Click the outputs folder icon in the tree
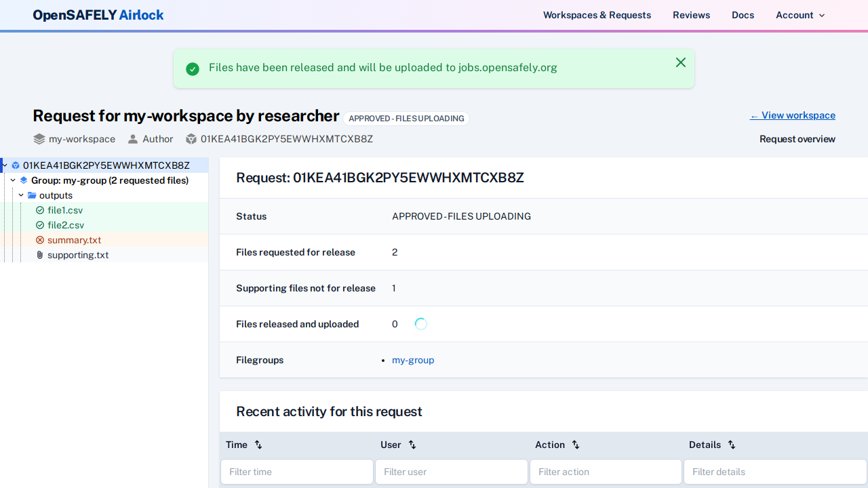This screenshot has width=868, height=488. point(32,195)
